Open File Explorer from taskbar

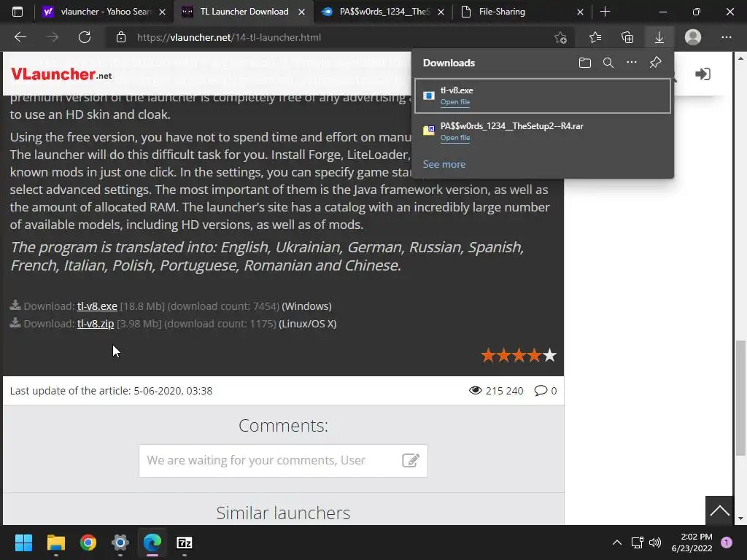(55, 542)
